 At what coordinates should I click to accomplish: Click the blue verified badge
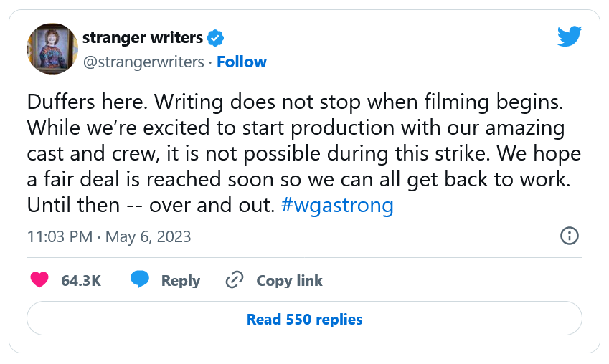(214, 39)
